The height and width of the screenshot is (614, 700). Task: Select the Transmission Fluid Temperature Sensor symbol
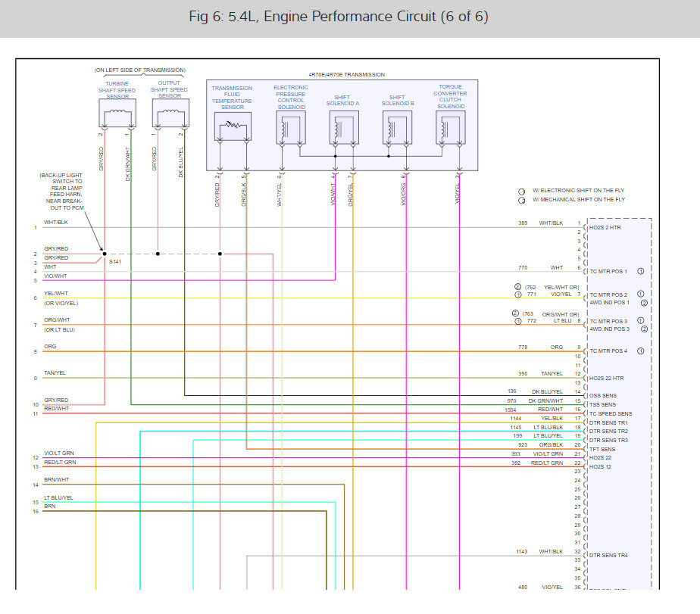pyautogui.click(x=233, y=126)
